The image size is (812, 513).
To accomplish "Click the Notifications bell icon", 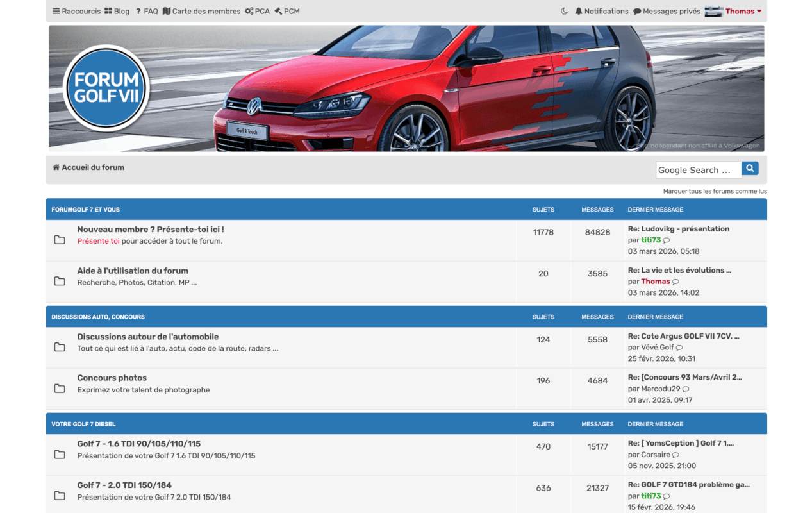I will click(x=579, y=11).
